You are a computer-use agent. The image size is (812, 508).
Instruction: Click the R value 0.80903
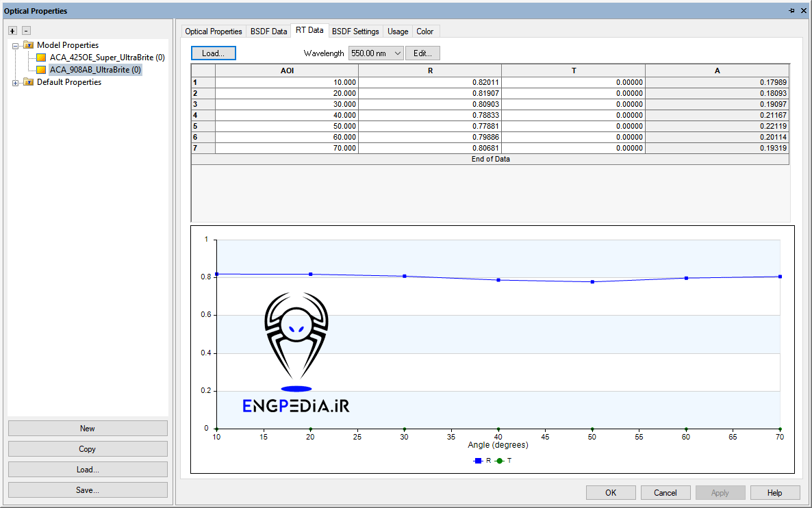430,104
